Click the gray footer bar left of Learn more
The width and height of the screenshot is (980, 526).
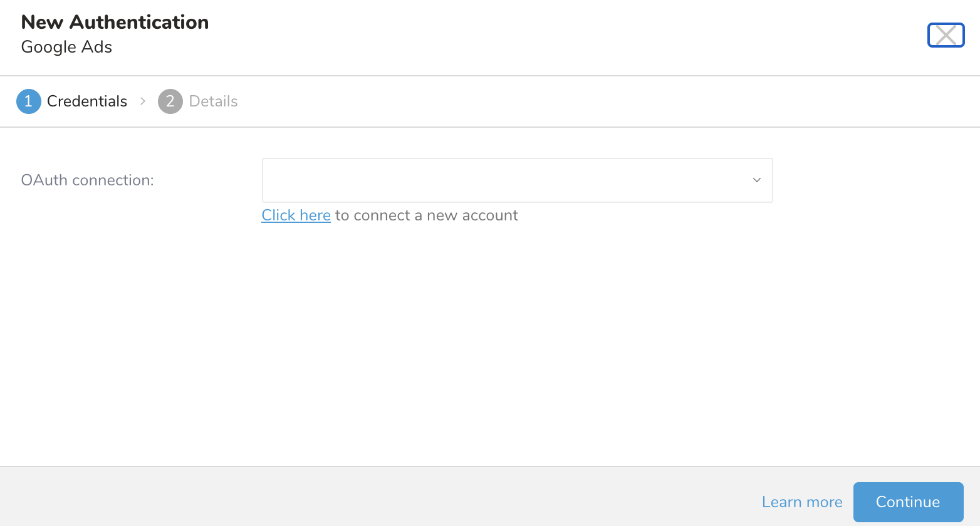click(x=376, y=497)
